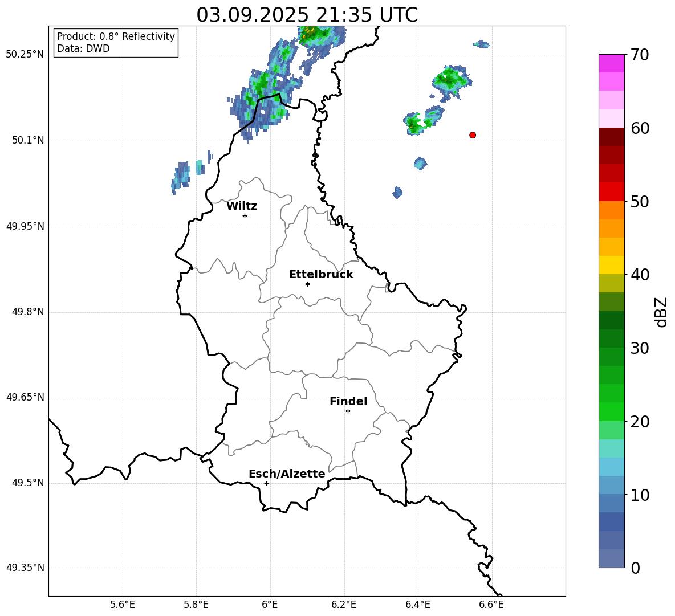Click the 49.5°N latitude label
The width and height of the screenshot is (675, 616).
28,483
